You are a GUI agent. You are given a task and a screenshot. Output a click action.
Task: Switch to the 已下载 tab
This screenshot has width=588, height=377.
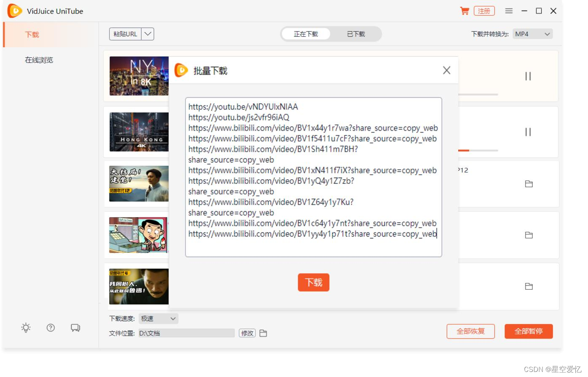[356, 34]
